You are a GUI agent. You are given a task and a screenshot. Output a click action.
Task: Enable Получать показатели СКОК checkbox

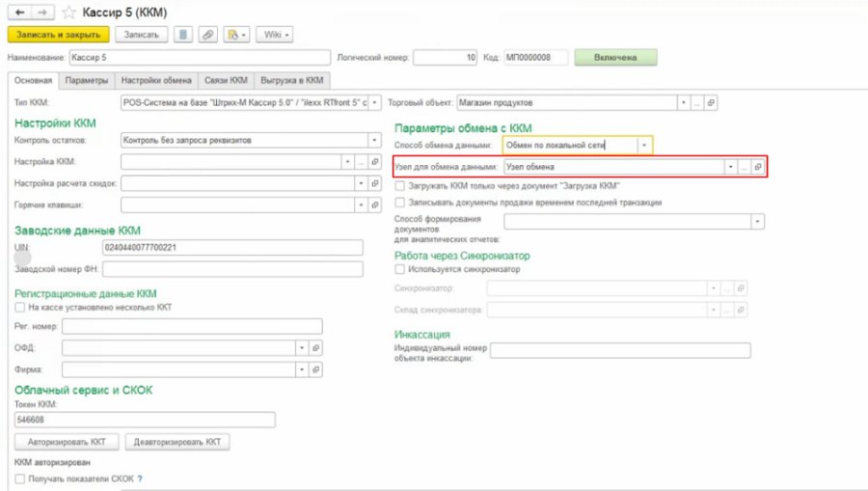[x=20, y=478]
